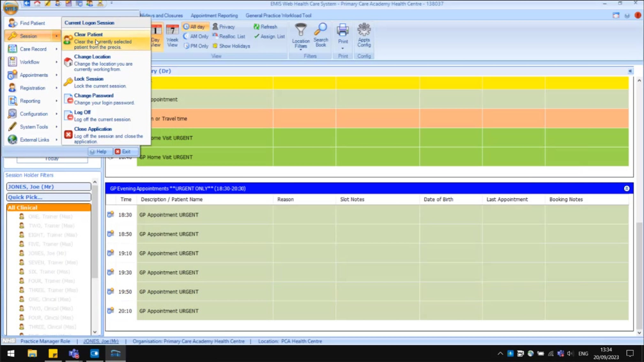Screen dimensions: 644x362
Task: Click the Refresh appointments button
Action: click(x=265, y=27)
